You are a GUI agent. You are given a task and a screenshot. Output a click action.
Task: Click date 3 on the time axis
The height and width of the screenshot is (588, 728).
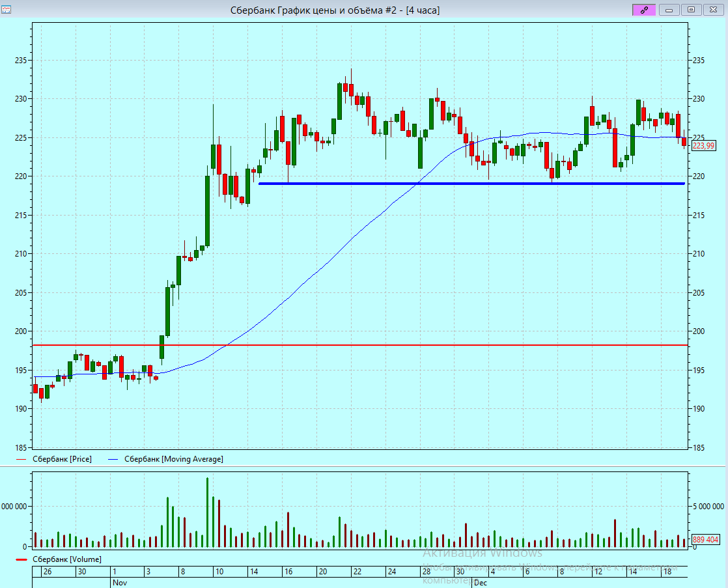pyautogui.click(x=148, y=571)
